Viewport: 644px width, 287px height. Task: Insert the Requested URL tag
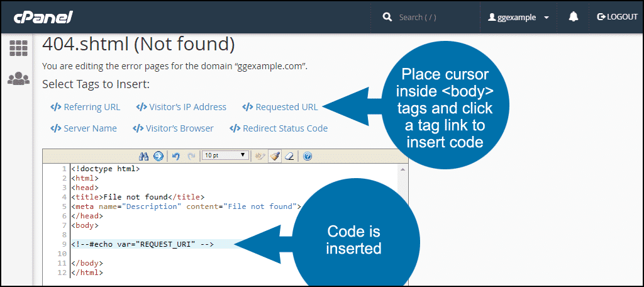pos(280,108)
